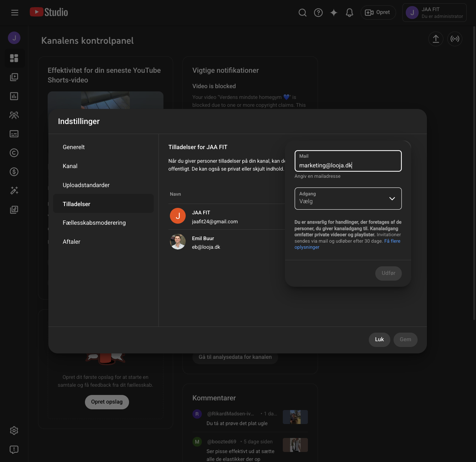Open the hamburger navigation menu
476x462 pixels.
[15, 13]
